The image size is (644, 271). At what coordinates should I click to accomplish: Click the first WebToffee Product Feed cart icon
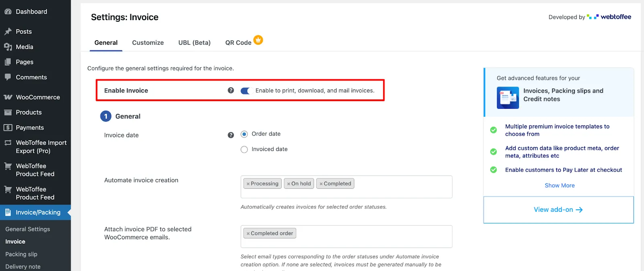click(x=8, y=166)
